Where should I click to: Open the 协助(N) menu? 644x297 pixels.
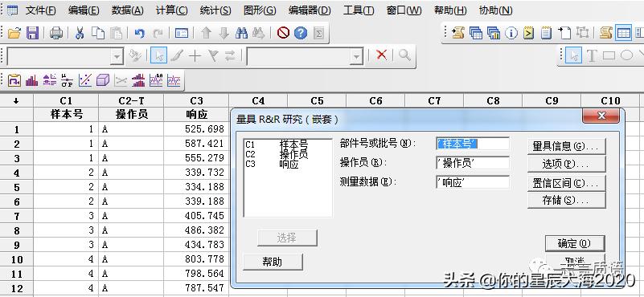point(496,10)
